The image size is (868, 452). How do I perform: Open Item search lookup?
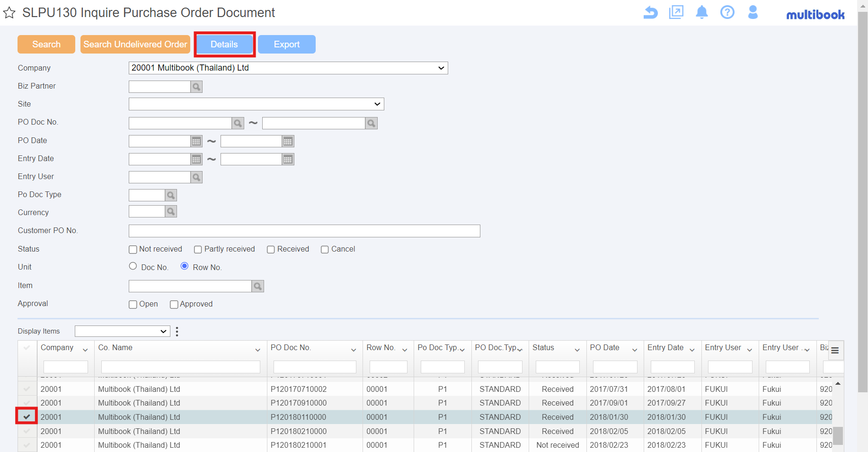(258, 286)
